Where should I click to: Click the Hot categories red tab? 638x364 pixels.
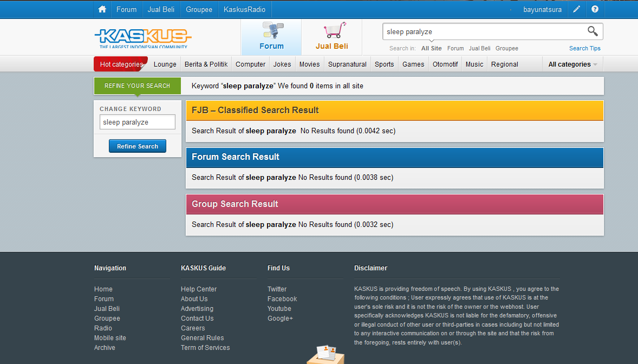[121, 64]
